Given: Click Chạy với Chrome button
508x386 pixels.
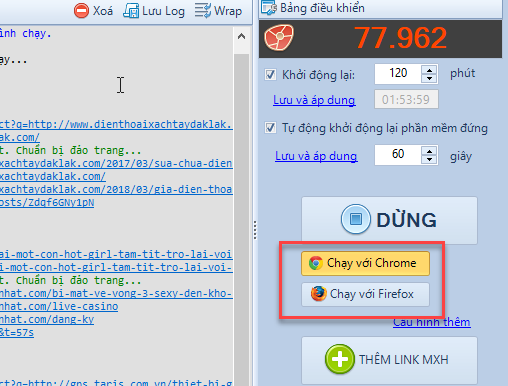Looking at the screenshot, I should 365,263.
